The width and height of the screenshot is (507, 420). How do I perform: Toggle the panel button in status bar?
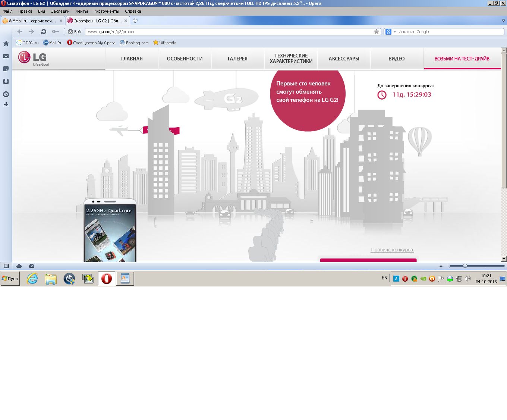[x=6, y=266]
